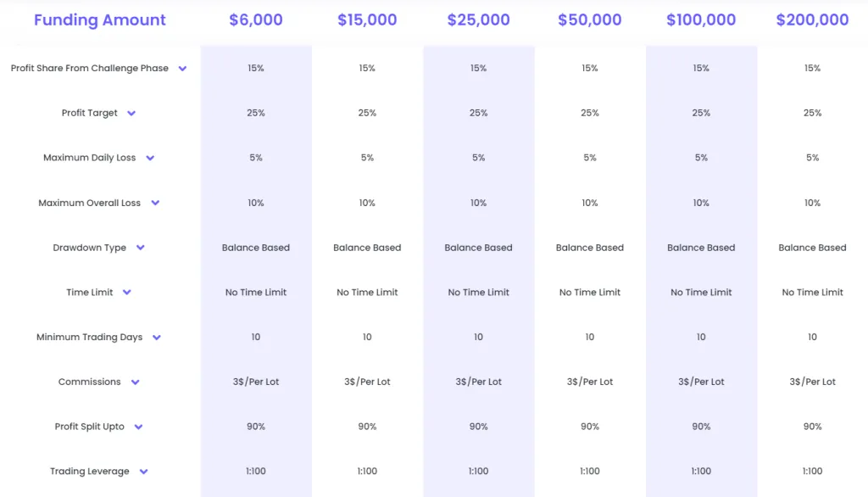Expand the Trading Leverage row details

click(142, 472)
